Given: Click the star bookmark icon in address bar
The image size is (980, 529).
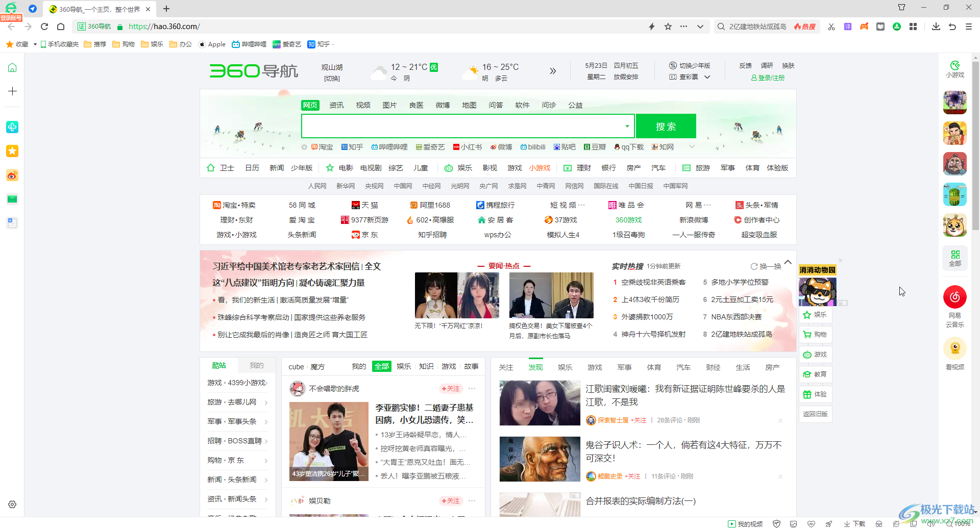Looking at the screenshot, I should click(x=668, y=27).
